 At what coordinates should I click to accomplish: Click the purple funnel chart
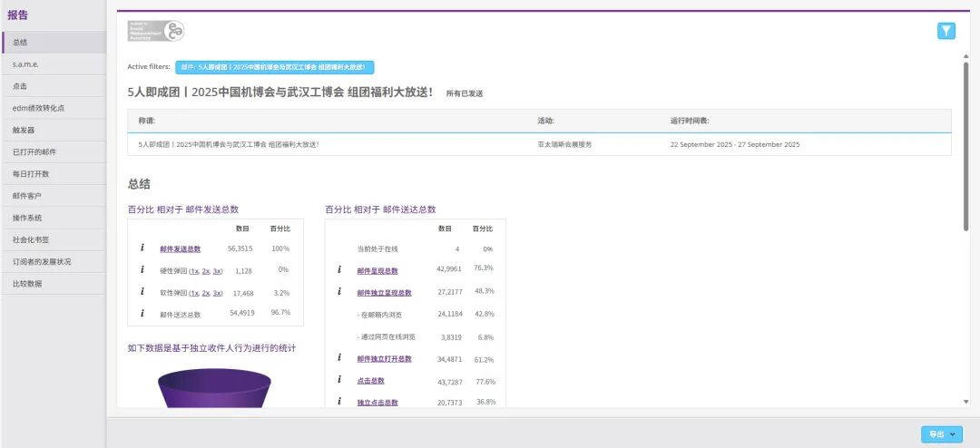pos(214,388)
